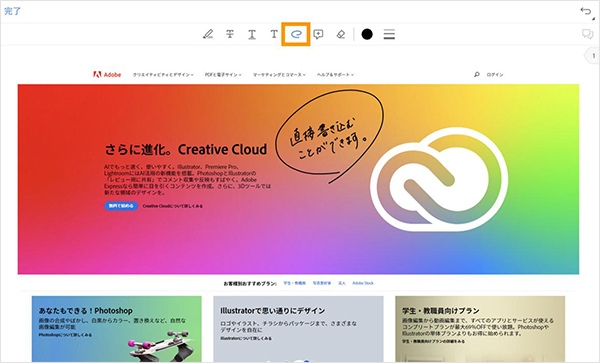Viewport: 600px width, 363px height.
Task: Open the black color picker swatch
Action: [367, 34]
